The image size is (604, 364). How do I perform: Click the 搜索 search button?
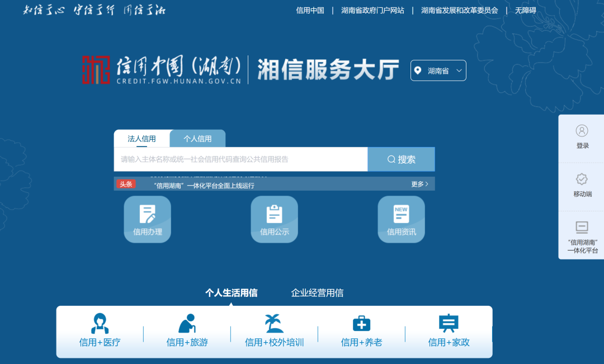coord(401,159)
